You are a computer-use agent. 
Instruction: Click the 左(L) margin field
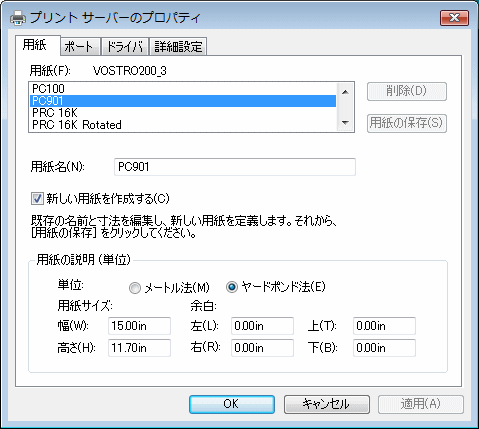tap(262, 326)
